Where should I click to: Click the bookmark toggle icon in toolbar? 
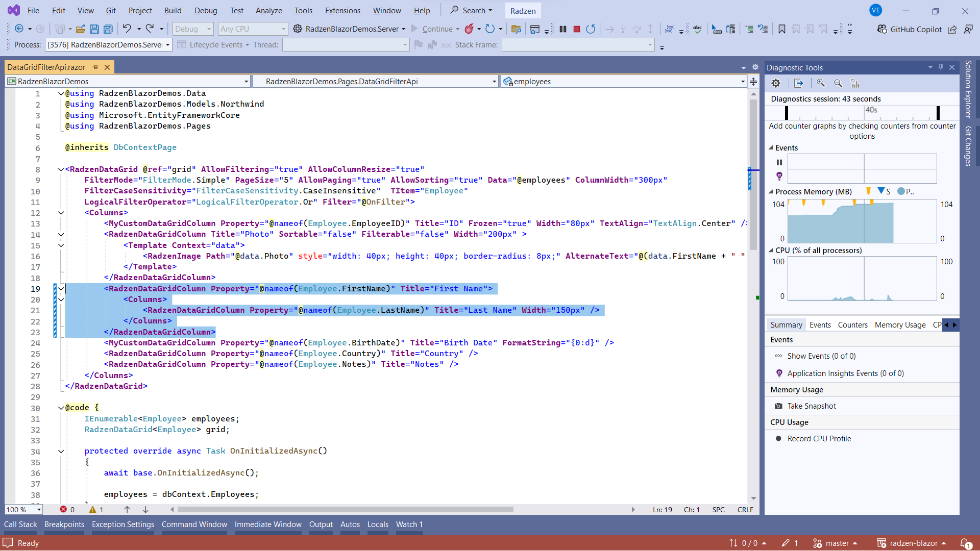[781, 29]
